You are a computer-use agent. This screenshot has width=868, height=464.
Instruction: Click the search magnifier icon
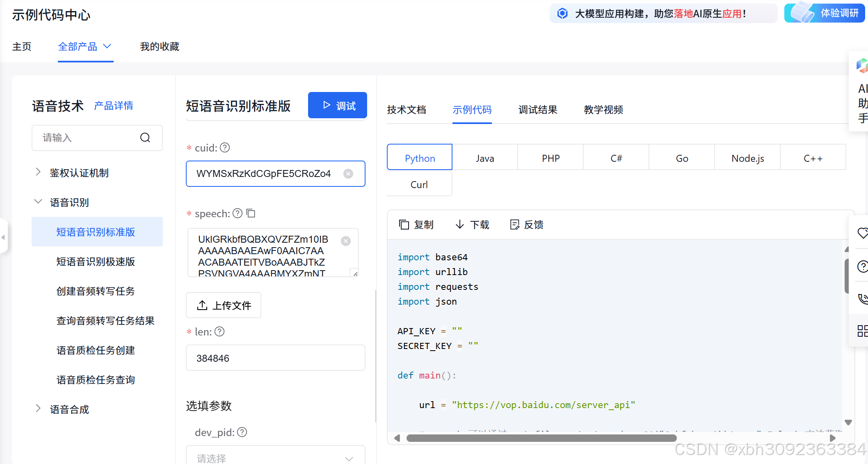(145, 138)
